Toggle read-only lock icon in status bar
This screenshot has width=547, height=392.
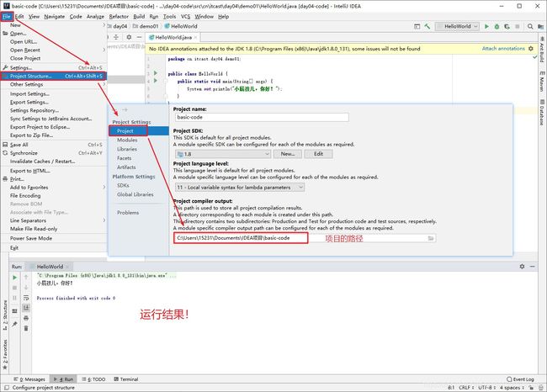coord(531,388)
